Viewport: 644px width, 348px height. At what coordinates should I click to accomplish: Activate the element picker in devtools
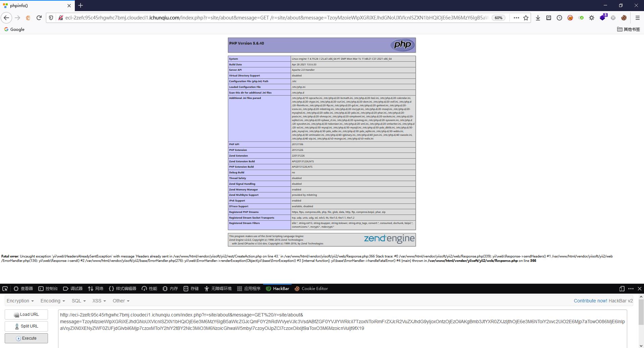[5, 289]
